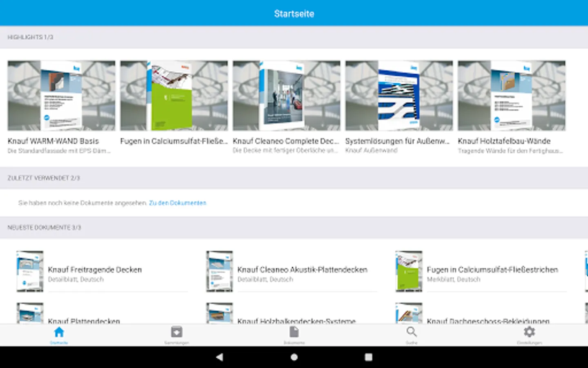Click Knauf Freitragende Decken small thumbnail
Image resolution: width=588 pixels, height=368 pixels.
(30, 271)
